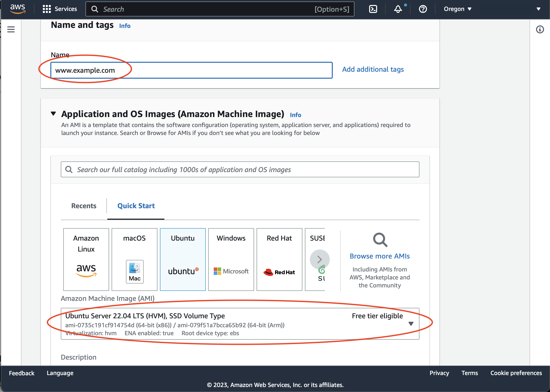This screenshot has width=550, height=392.
Task: Open the Ubuntu Server 22.04 LTS AMI dropdown
Action: 240,324
